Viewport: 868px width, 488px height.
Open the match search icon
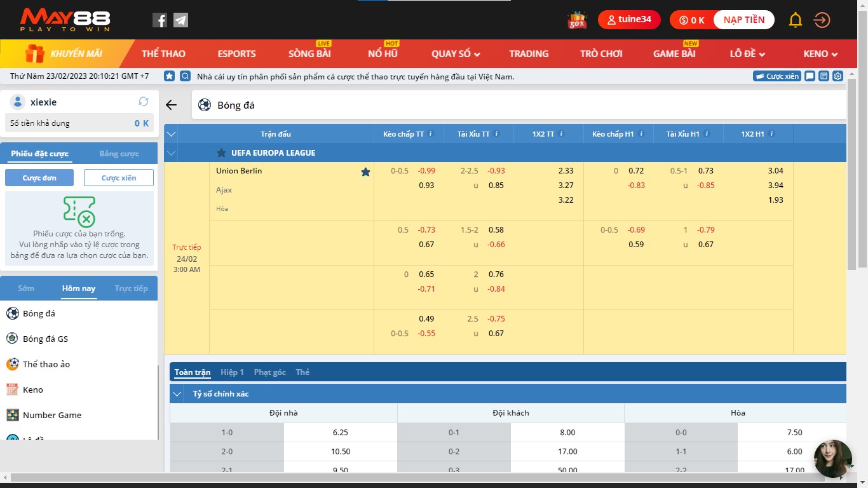[184, 76]
